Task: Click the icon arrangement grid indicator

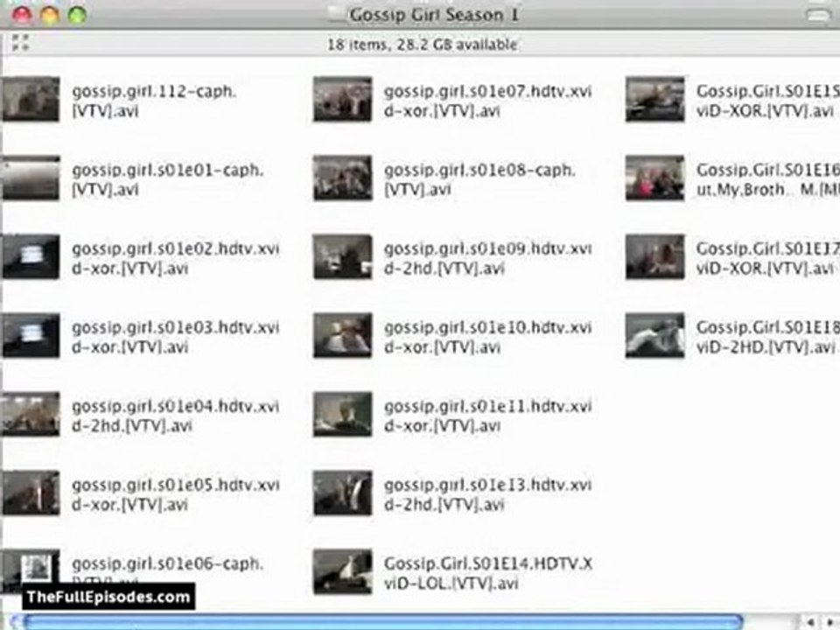Action: 20,42
